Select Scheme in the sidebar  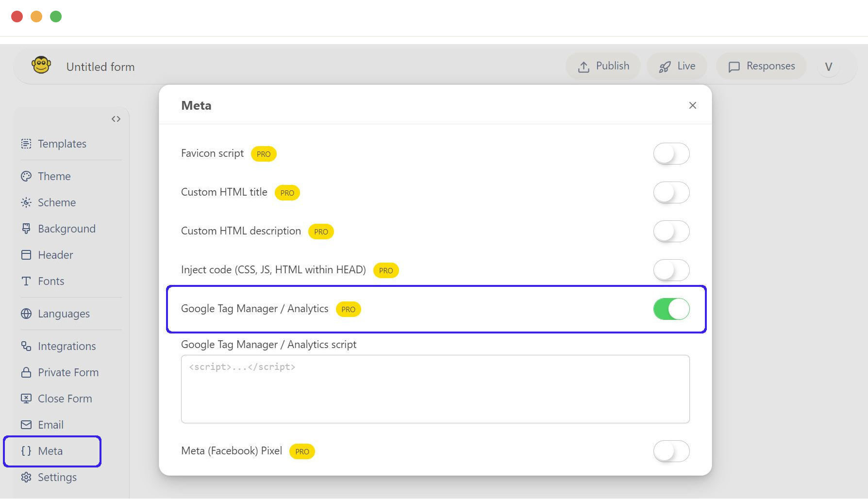point(56,202)
